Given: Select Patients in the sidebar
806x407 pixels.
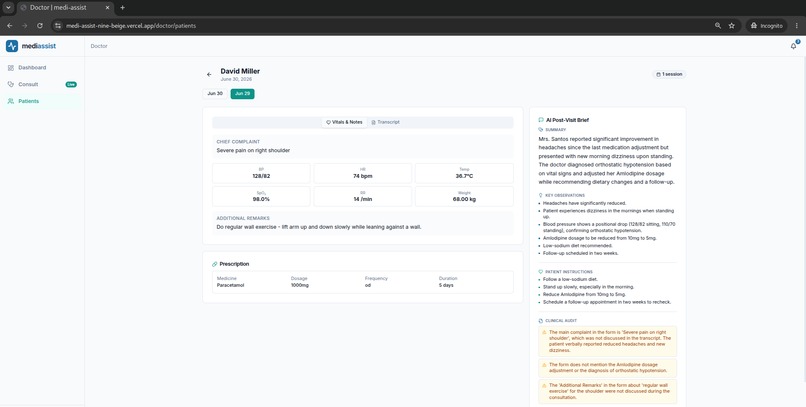Looking at the screenshot, I should [x=41, y=101].
